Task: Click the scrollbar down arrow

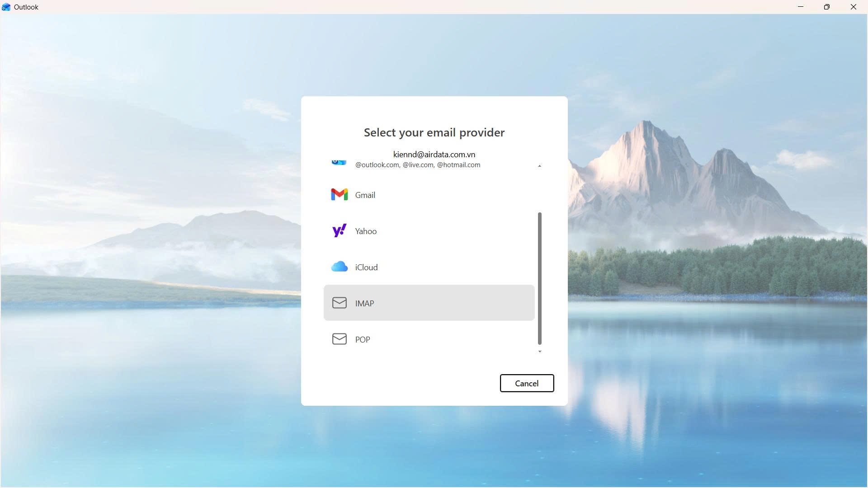Action: pos(539,352)
